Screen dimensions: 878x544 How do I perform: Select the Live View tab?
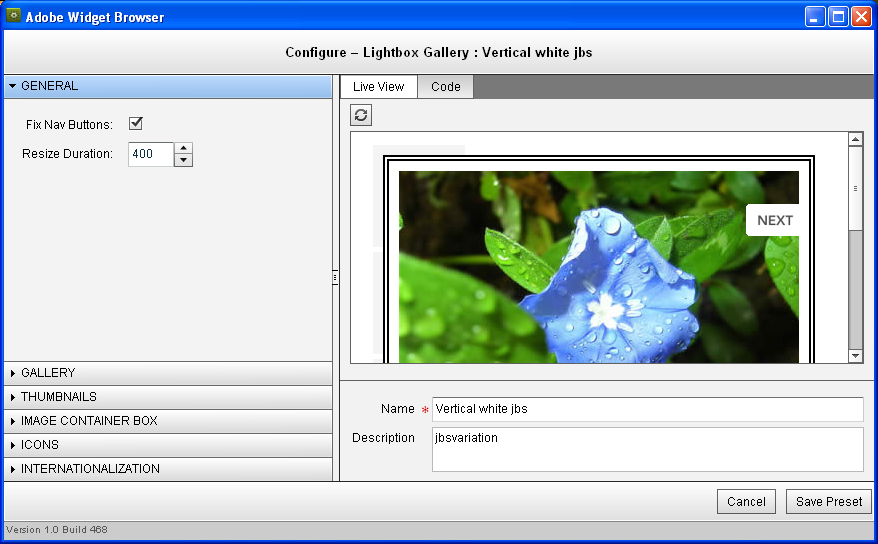coord(378,87)
